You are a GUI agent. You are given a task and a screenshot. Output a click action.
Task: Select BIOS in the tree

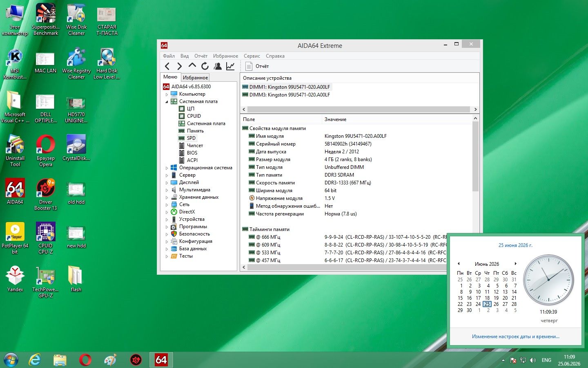pyautogui.click(x=192, y=153)
